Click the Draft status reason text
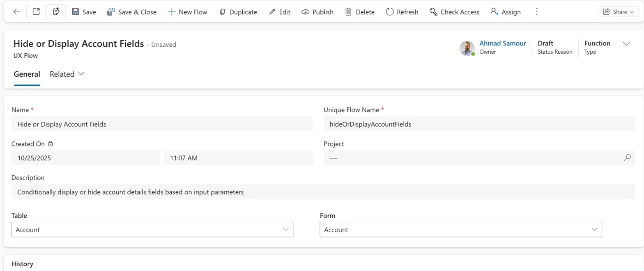This screenshot has height=271, width=644. 545,43
